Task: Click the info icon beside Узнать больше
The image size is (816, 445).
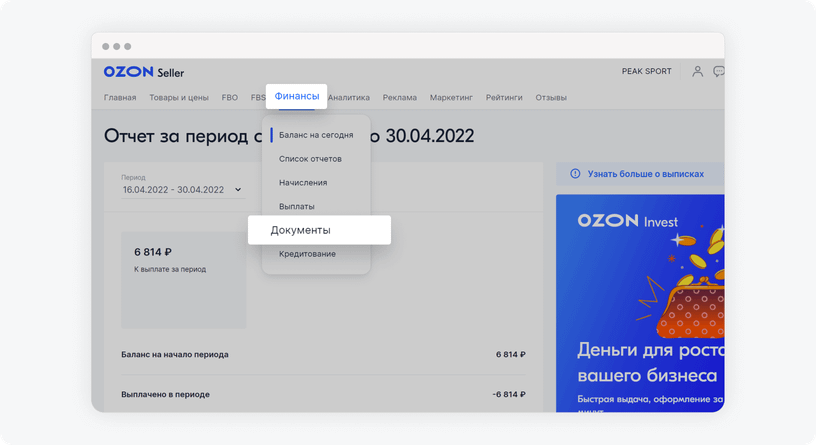Action: coord(575,174)
